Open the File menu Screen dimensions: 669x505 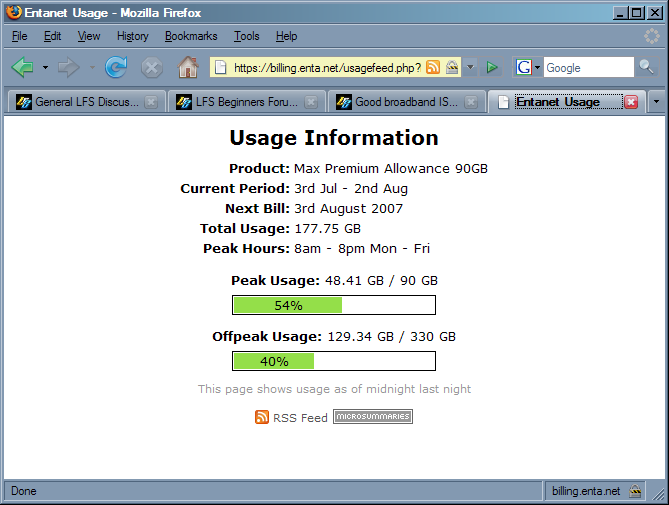(x=20, y=36)
